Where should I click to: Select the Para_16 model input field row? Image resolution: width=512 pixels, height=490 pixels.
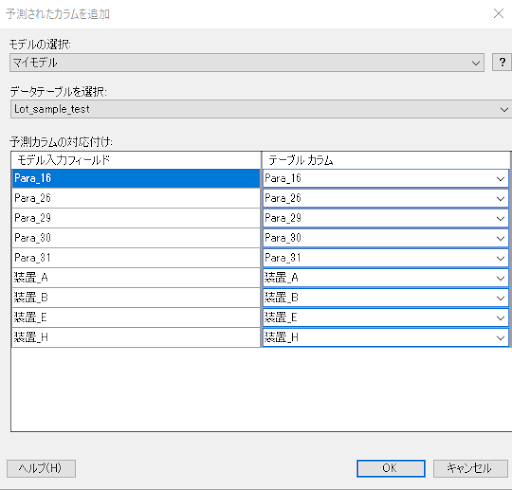(136, 178)
